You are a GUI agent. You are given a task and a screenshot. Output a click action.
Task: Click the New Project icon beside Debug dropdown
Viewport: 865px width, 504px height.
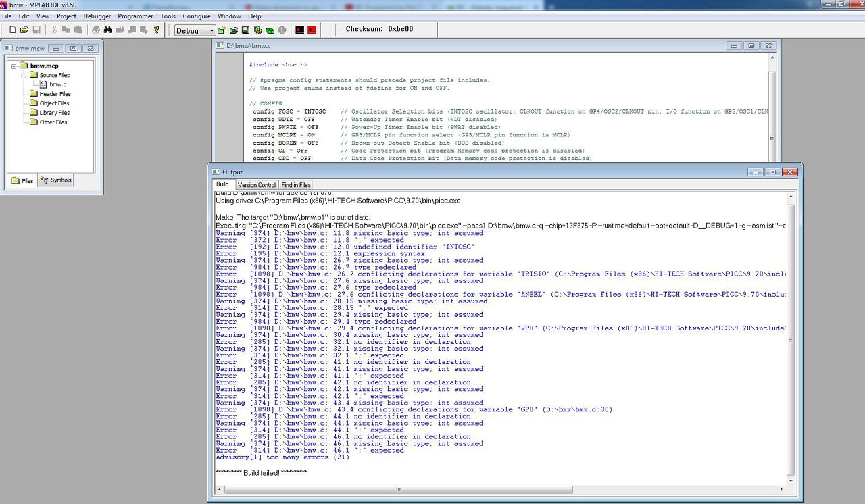pos(222,30)
